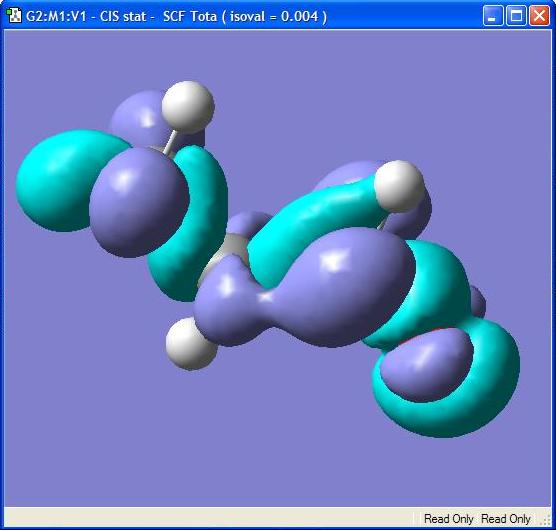Select the hydrogen atom nearest the right edge
The height and width of the screenshot is (530, 556).
399,186
